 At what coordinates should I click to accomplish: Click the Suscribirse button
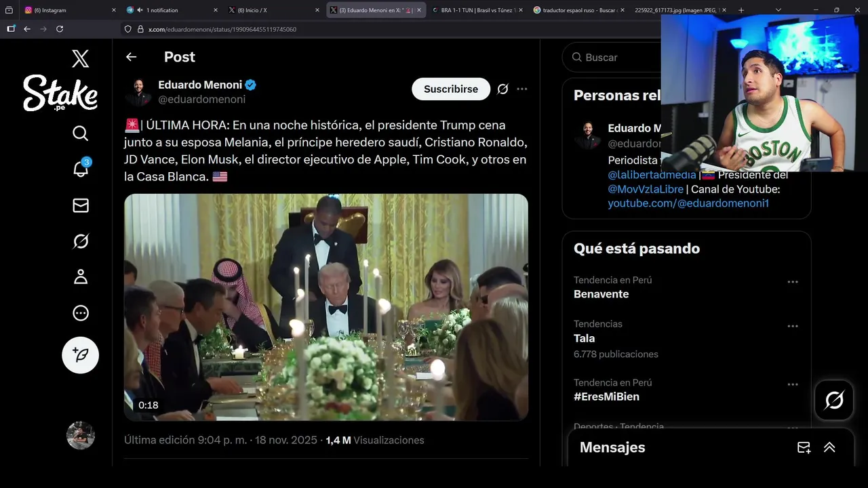451,89
